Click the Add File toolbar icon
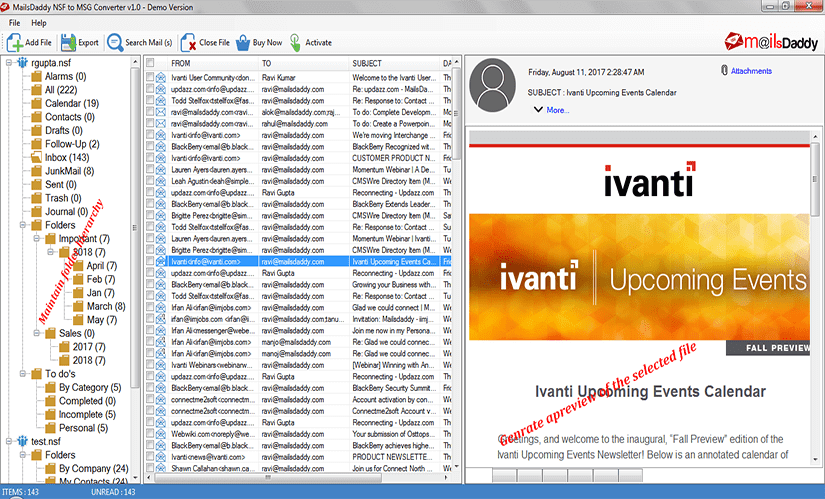Screen dimensions: 825x499 click(14, 43)
